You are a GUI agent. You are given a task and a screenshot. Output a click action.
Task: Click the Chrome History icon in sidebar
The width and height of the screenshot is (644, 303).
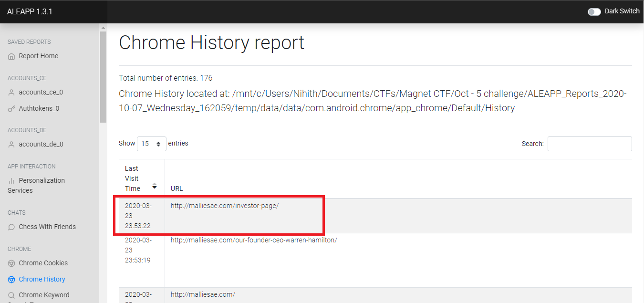(x=11, y=280)
